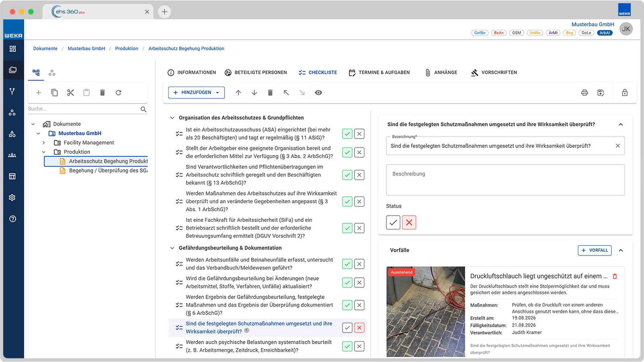Click the print icon
644x362 pixels.
(584, 93)
